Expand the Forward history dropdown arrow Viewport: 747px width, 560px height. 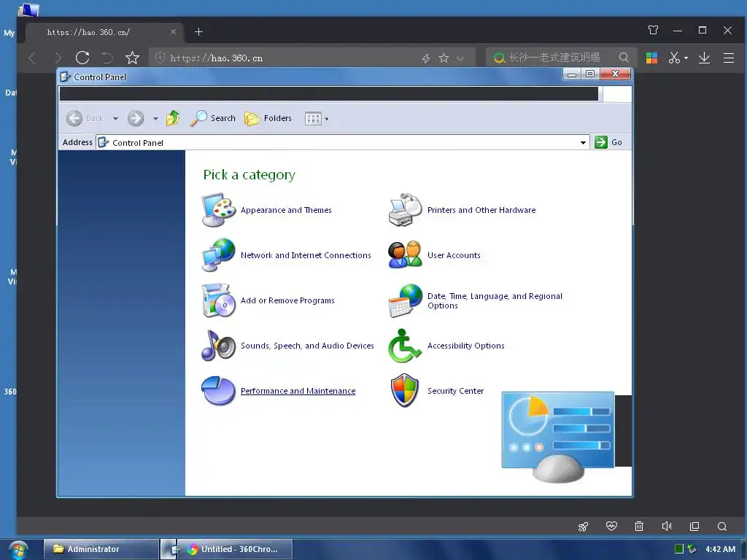point(155,119)
